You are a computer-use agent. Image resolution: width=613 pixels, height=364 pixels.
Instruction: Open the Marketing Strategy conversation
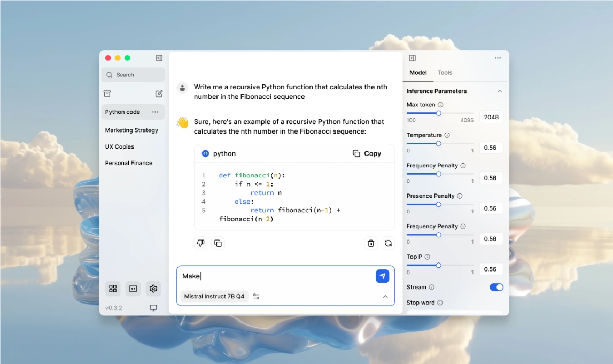coord(132,130)
